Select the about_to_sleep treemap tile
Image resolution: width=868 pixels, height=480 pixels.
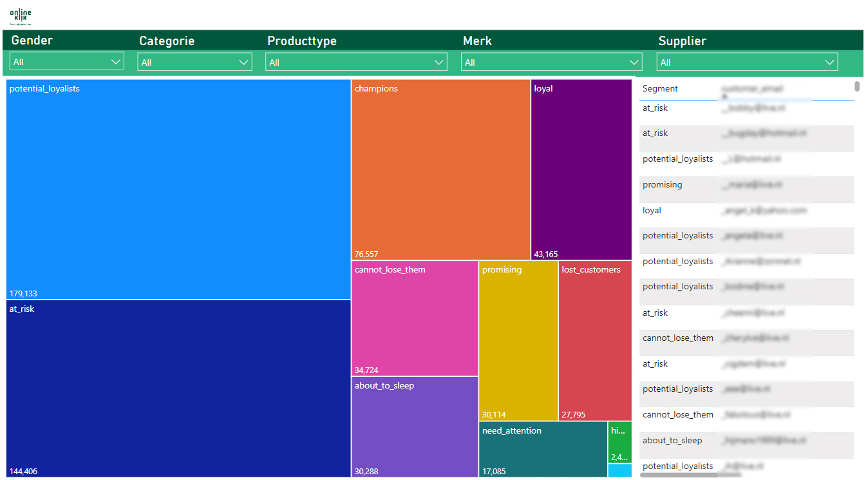pyautogui.click(x=415, y=427)
